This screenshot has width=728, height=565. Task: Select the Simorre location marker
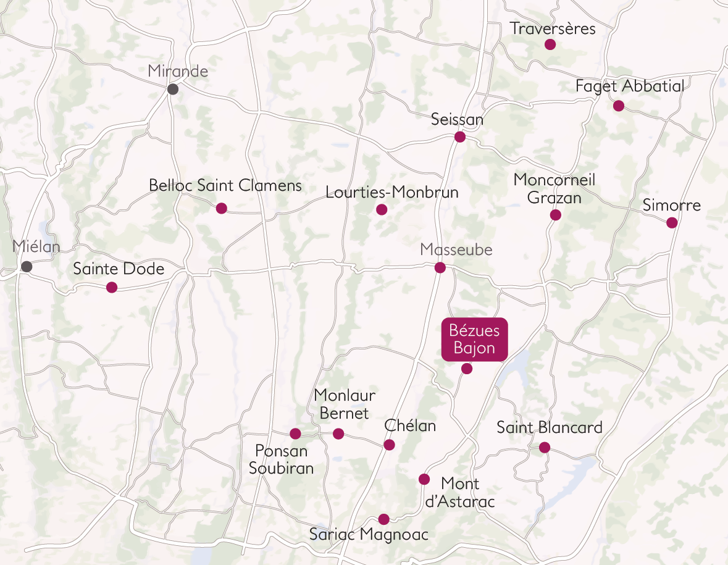(x=672, y=223)
